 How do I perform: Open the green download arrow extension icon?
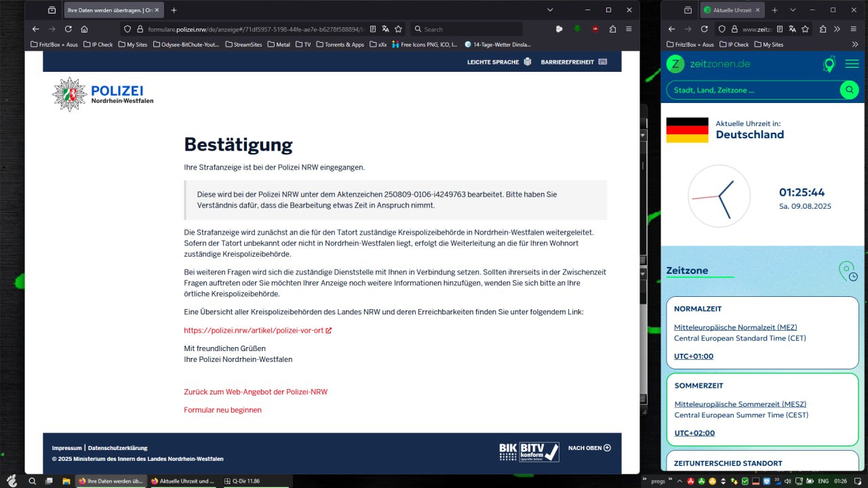pos(577,29)
